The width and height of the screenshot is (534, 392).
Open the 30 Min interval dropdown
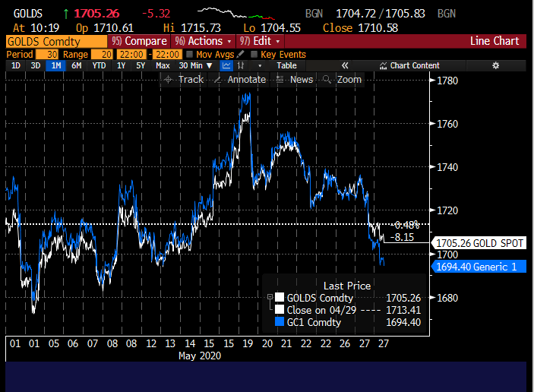[x=195, y=65]
